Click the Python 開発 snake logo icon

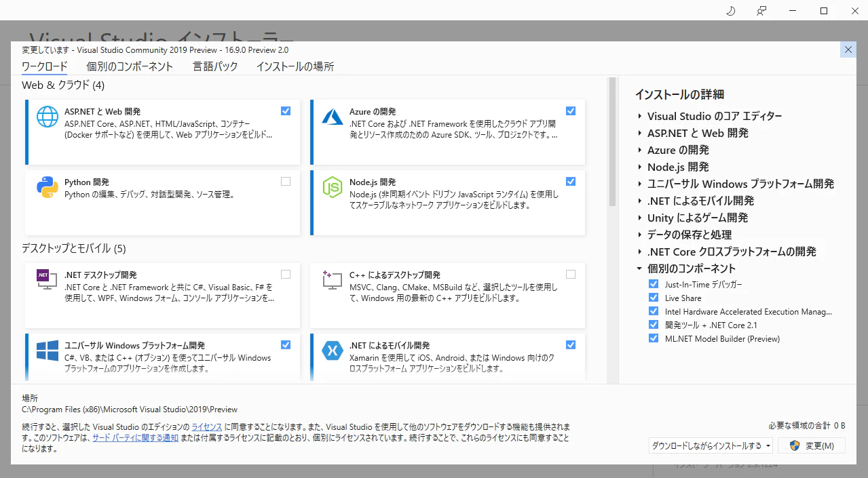48,187
